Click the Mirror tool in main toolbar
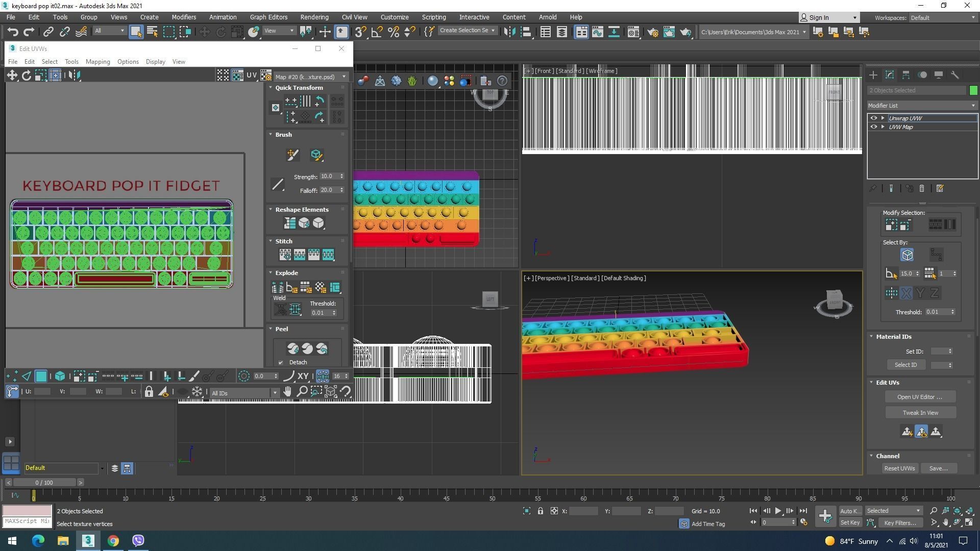 click(509, 32)
